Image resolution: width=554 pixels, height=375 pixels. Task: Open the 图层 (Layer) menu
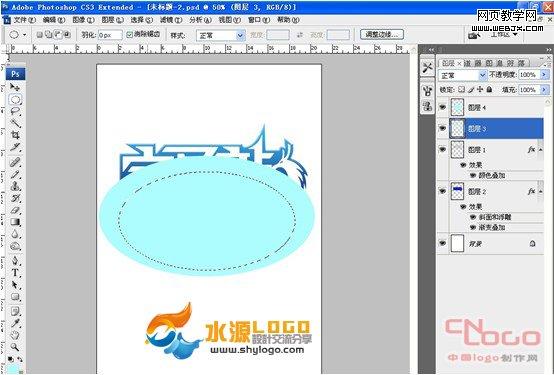click(x=112, y=20)
